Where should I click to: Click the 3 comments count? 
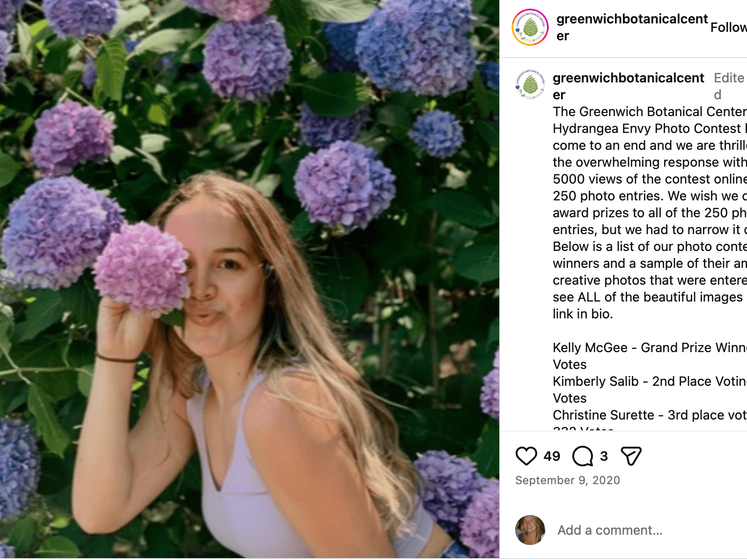(604, 456)
